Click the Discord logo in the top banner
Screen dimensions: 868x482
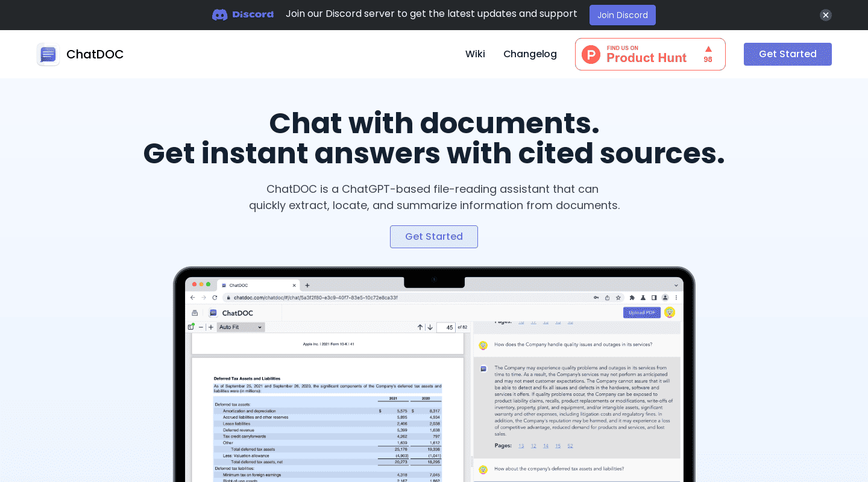tap(243, 14)
